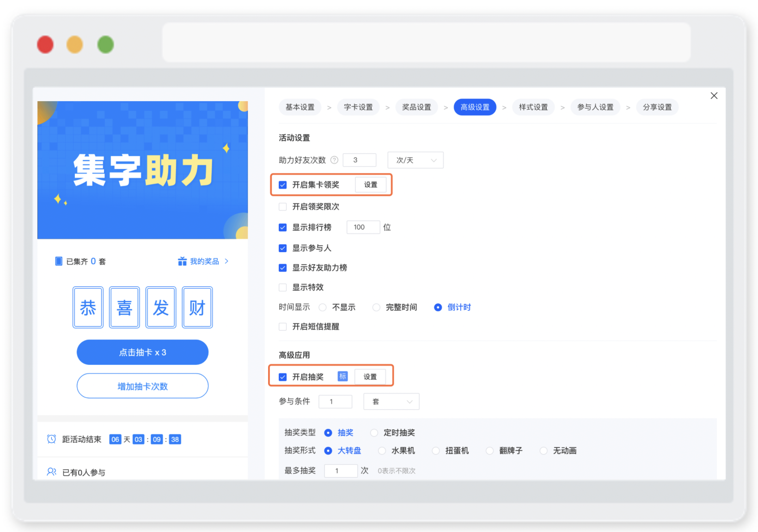Choose the 翻牌子 lottery form
The image size is (758, 532).
489,451
